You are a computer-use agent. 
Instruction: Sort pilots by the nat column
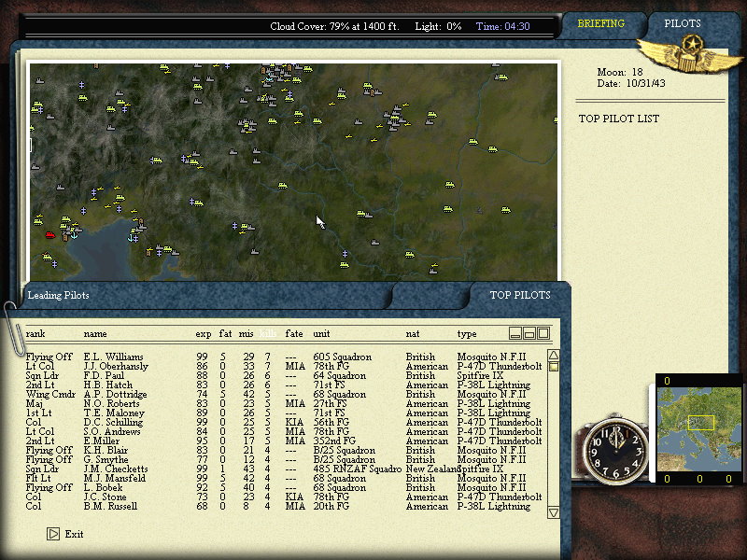pyautogui.click(x=413, y=334)
